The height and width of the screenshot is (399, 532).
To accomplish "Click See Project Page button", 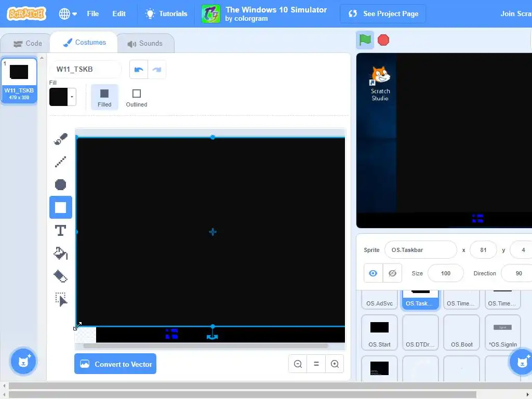I will (x=383, y=14).
